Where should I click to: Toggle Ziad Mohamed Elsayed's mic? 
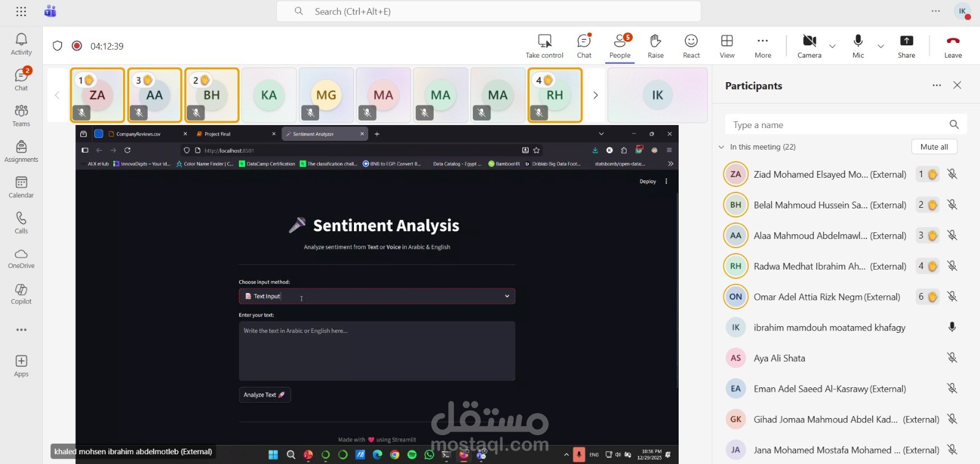pos(952,174)
